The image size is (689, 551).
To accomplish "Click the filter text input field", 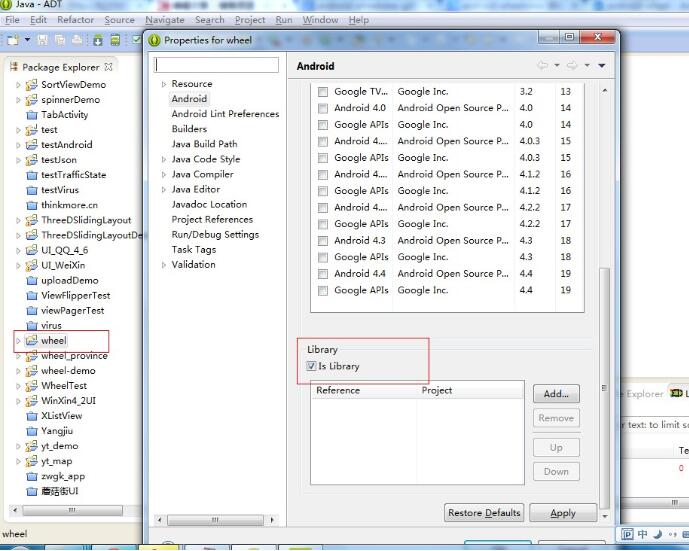I will 216,65.
